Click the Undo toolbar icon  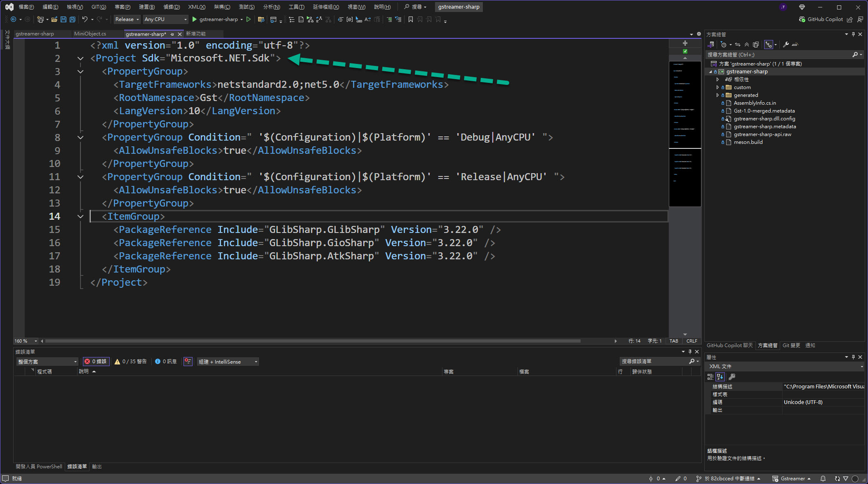point(85,19)
